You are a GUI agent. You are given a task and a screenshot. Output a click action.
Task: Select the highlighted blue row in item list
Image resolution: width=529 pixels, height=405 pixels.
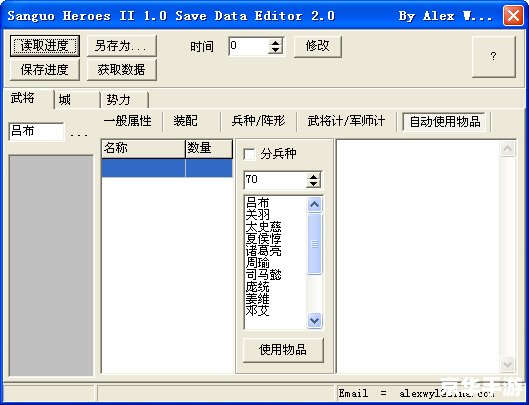coord(167,168)
